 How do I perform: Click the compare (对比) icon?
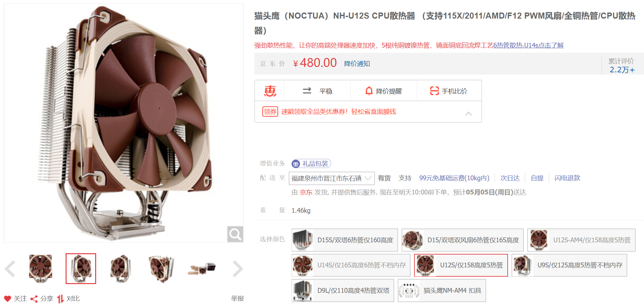click(x=60, y=299)
